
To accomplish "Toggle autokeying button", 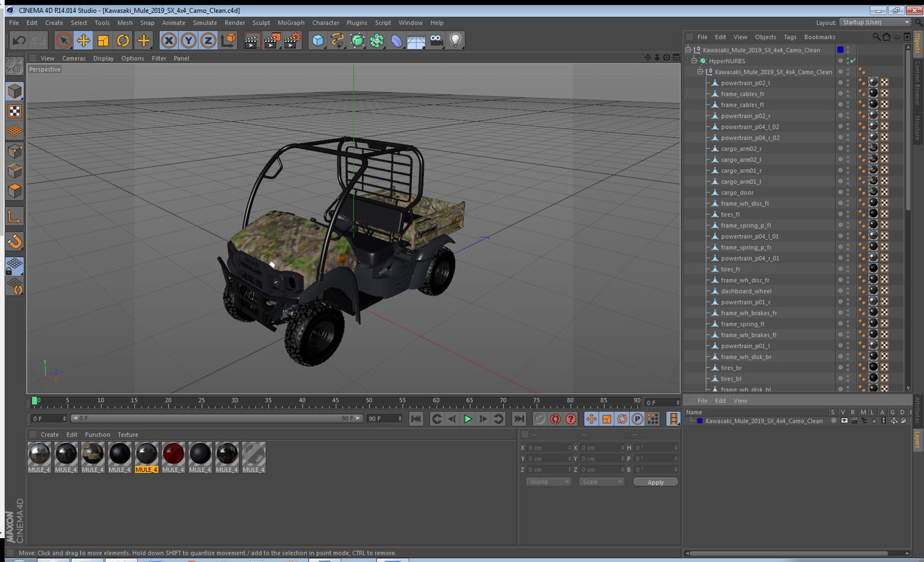I will [555, 419].
